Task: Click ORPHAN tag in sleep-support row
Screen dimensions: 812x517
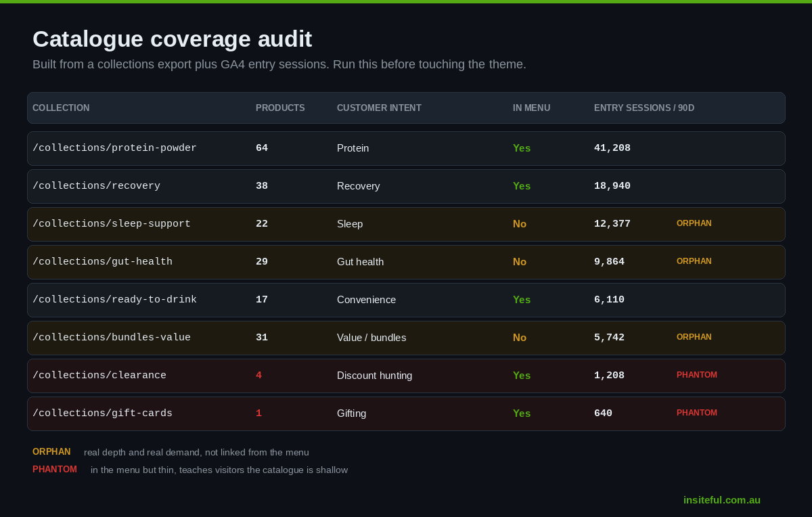Action: [694, 223]
